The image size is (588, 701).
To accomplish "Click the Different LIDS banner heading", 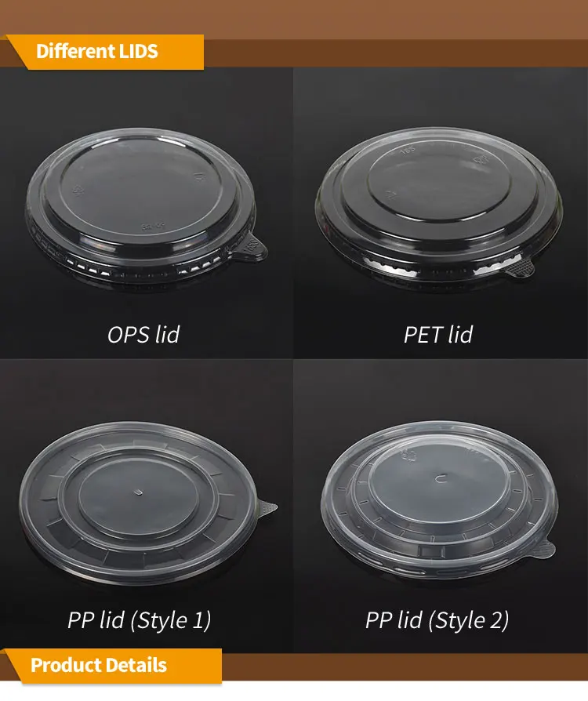I will pyautogui.click(x=97, y=51).
